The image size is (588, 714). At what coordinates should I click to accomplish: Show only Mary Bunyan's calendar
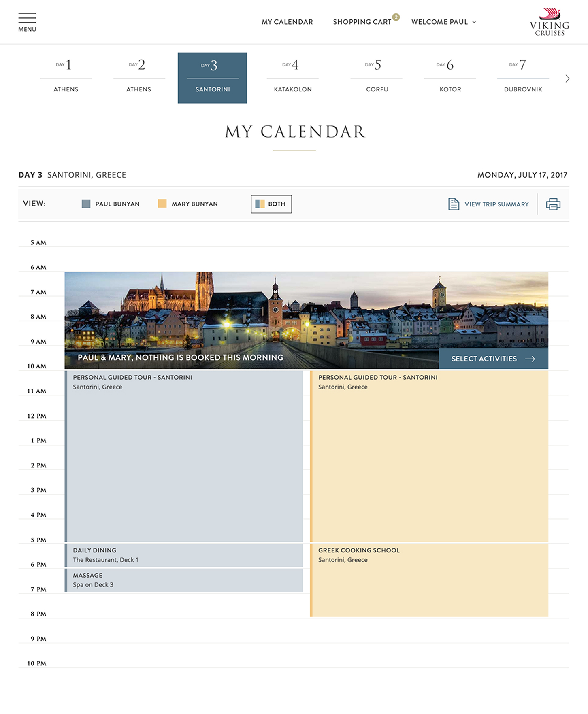(x=188, y=204)
